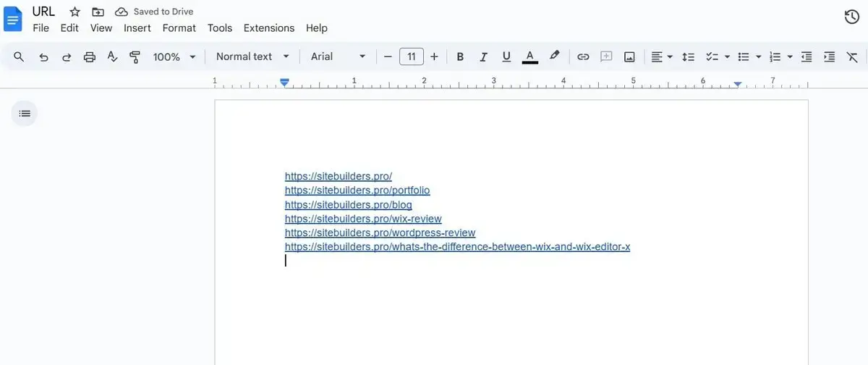Open the sitebuilders.pro/portfolio link

coord(357,190)
